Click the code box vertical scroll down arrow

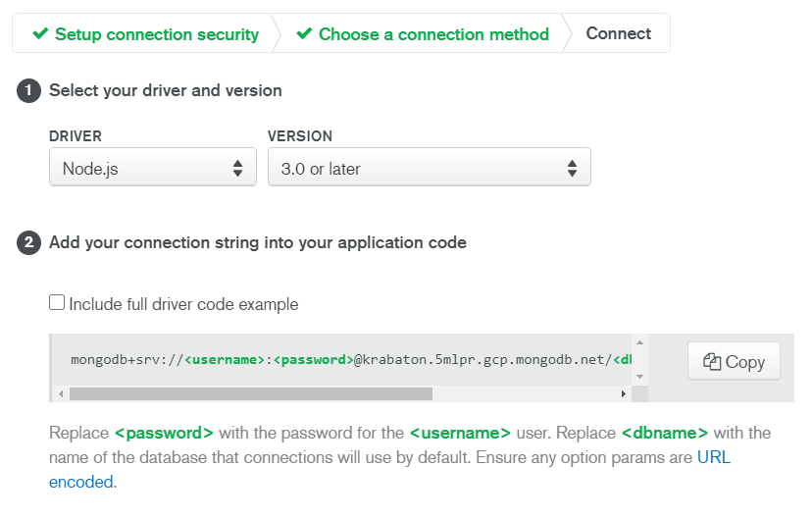(x=639, y=377)
